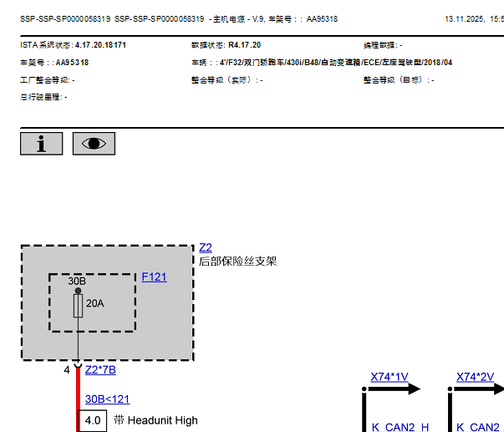The width and height of the screenshot is (504, 432).
Task: Open the F121 fuse link
Action: click(155, 277)
